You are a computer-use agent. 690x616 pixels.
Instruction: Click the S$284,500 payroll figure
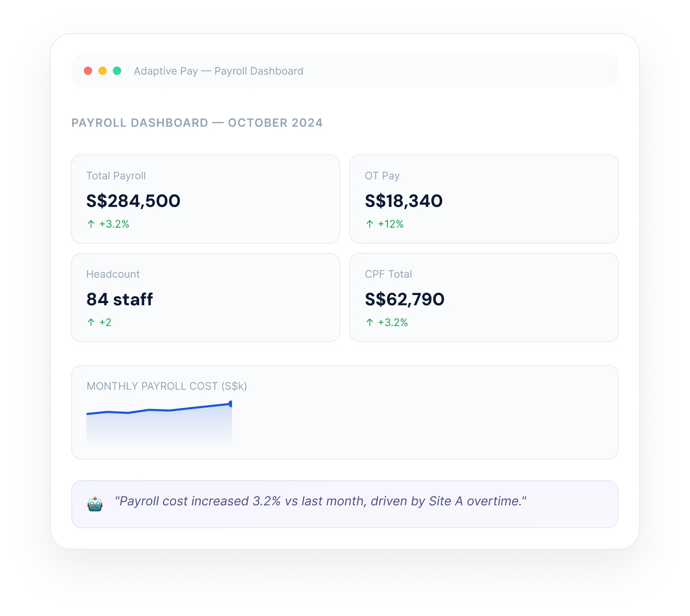click(133, 201)
